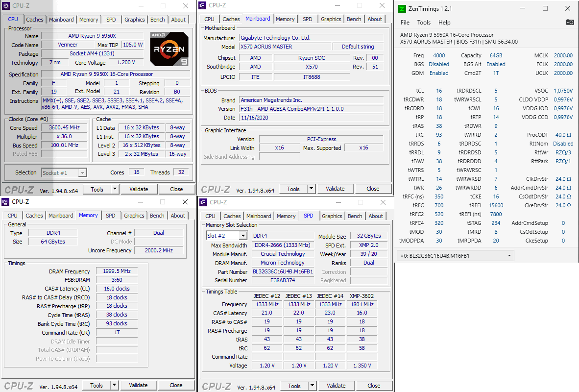The width and height of the screenshot is (579, 392).
Task: Switch to Caches tab in CPU window
Action: pos(35,20)
